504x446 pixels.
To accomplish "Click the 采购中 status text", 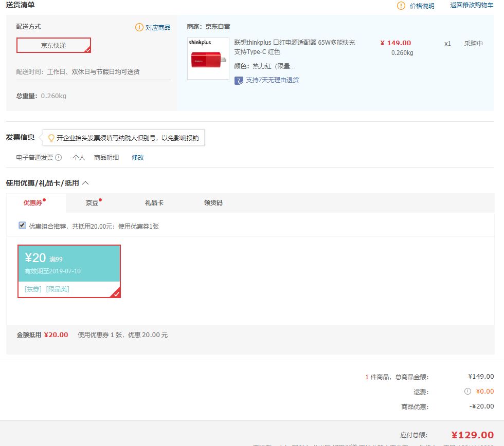I will [474, 43].
